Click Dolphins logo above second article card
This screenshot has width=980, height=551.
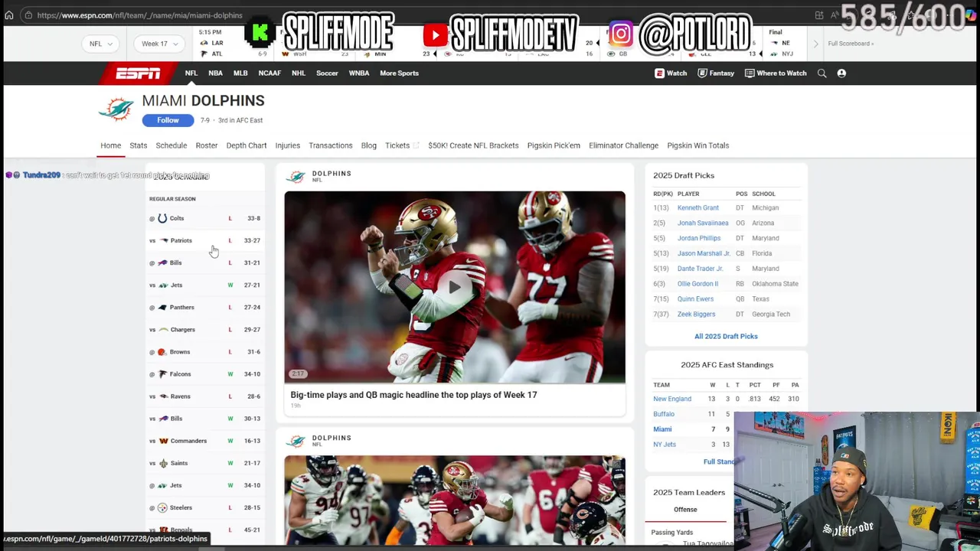(296, 441)
